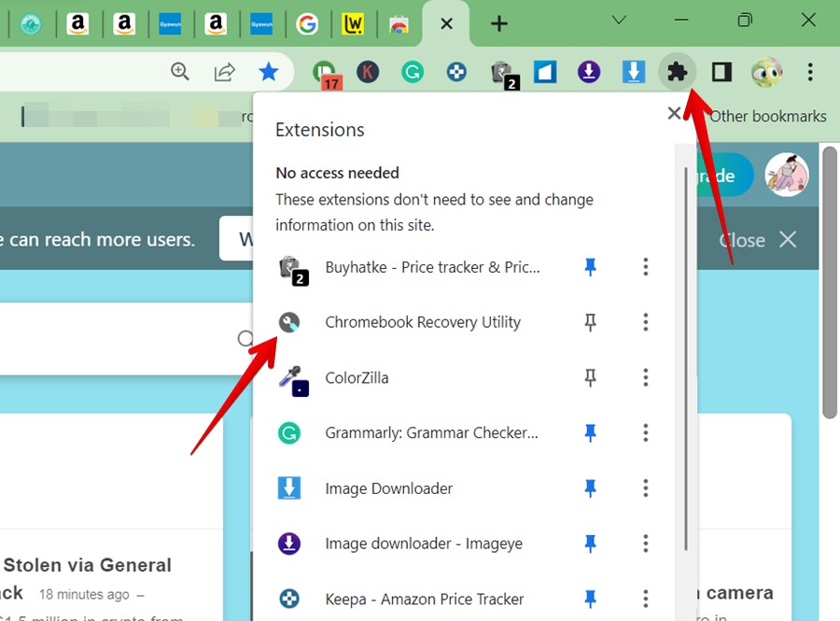
Task: Click the Keepa toolbar icon
Action: pos(456,72)
